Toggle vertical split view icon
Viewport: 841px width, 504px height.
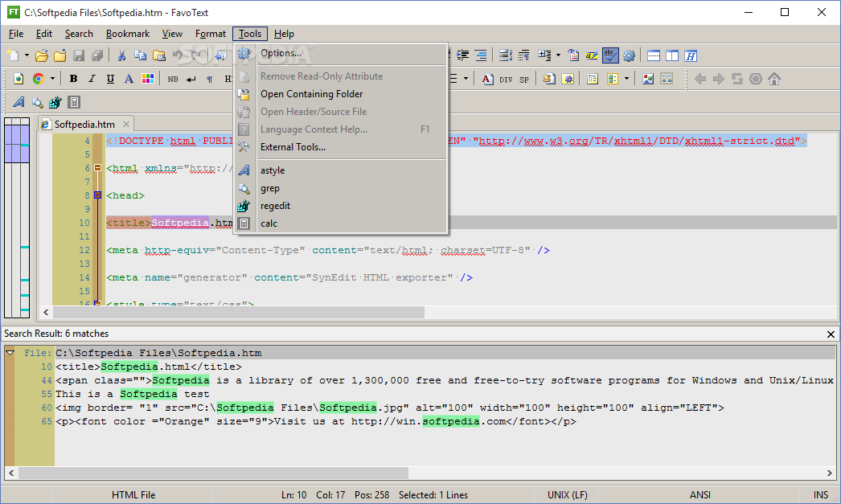(x=672, y=55)
